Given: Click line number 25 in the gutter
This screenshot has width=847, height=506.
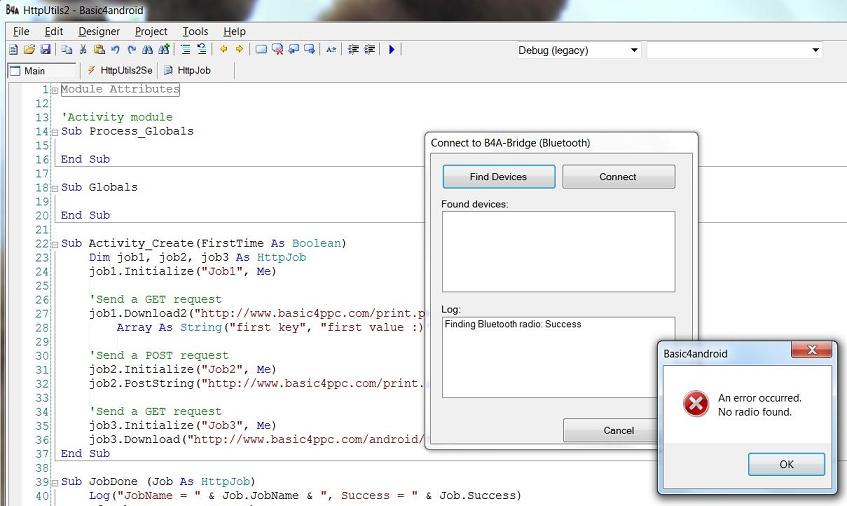Looking at the screenshot, I should (x=42, y=286).
